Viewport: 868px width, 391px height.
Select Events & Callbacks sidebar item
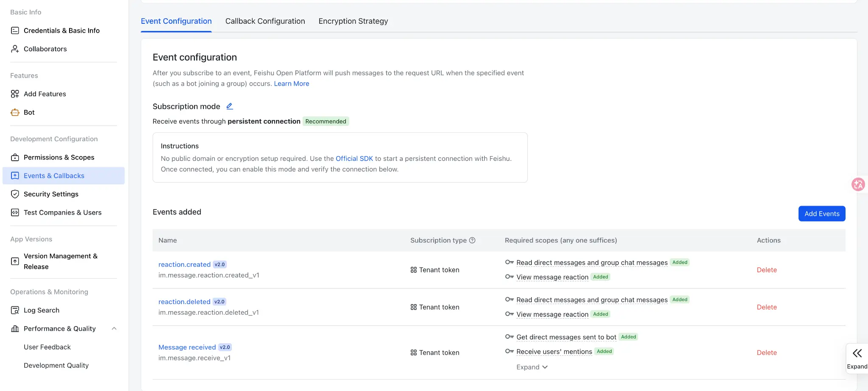(x=64, y=176)
